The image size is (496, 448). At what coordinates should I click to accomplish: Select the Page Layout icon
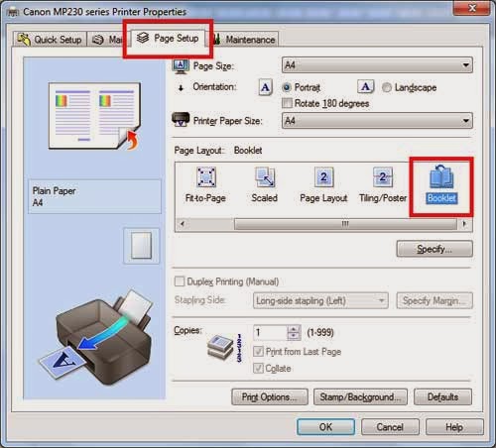point(323,177)
